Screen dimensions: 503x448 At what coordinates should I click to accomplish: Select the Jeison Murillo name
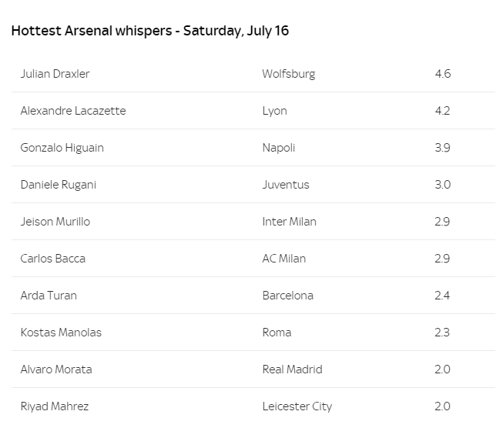pyautogui.click(x=55, y=222)
